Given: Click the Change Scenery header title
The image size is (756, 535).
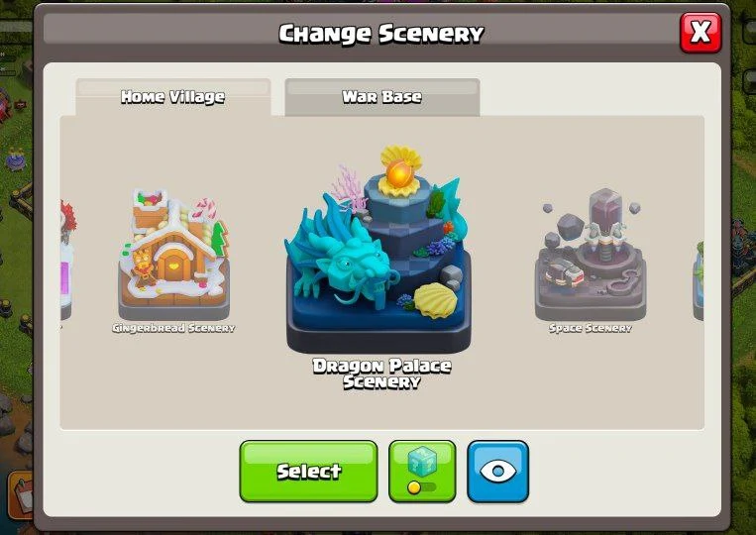Looking at the screenshot, I should (x=381, y=34).
